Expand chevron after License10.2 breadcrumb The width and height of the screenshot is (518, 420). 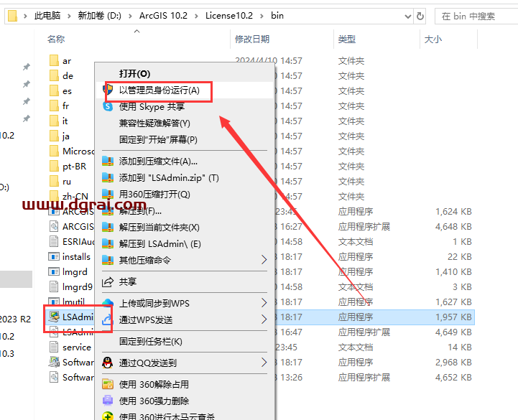262,16
